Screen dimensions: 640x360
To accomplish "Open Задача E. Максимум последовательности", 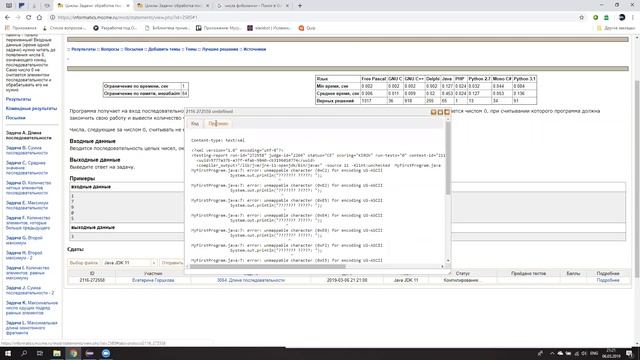I will pyautogui.click(x=27, y=205).
